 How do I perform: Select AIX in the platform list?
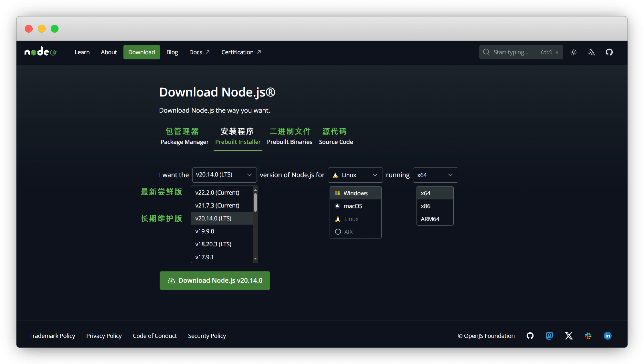[355, 232]
